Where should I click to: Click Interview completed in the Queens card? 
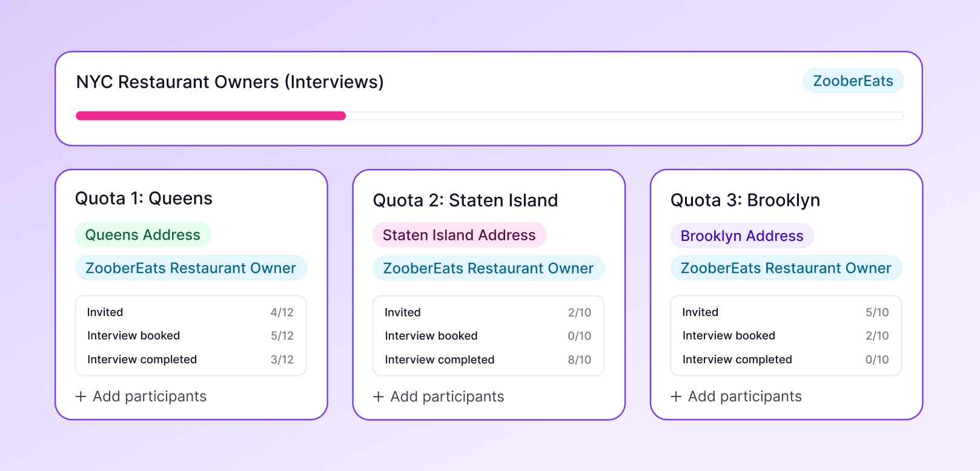(x=142, y=360)
